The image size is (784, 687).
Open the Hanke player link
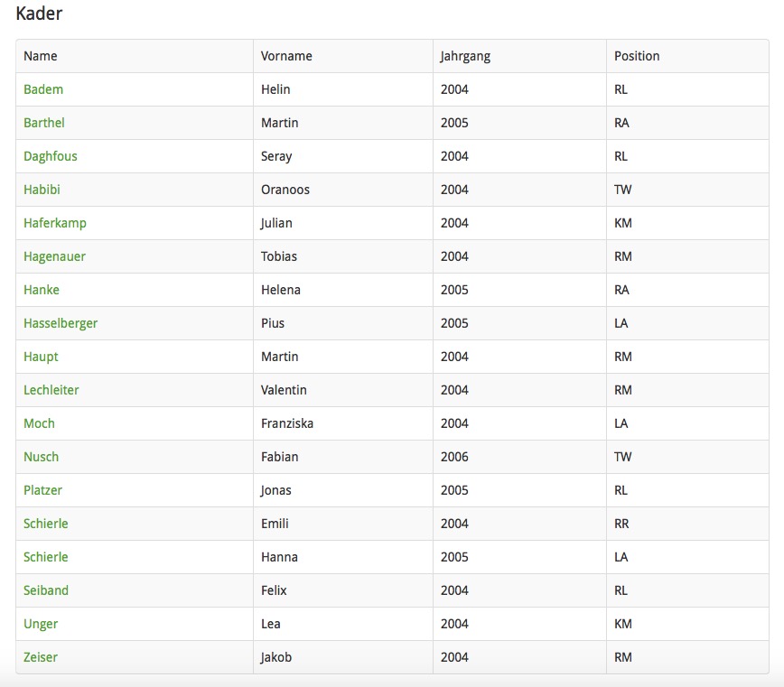coord(42,290)
